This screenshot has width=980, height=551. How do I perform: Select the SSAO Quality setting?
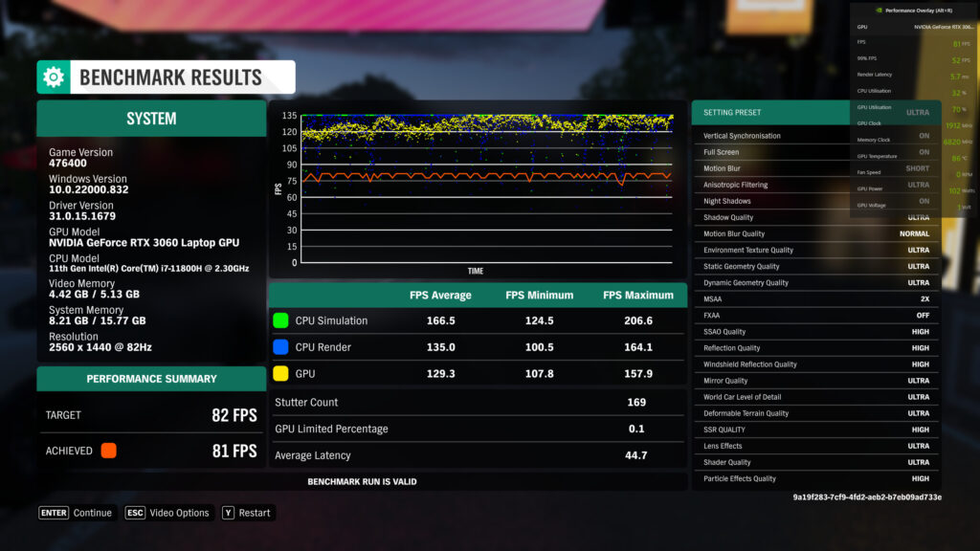tap(816, 332)
